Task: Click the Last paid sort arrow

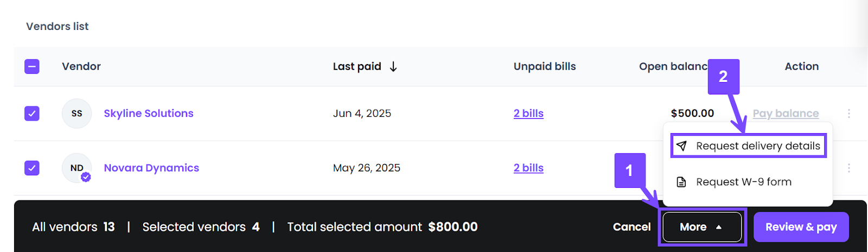Action: click(393, 66)
